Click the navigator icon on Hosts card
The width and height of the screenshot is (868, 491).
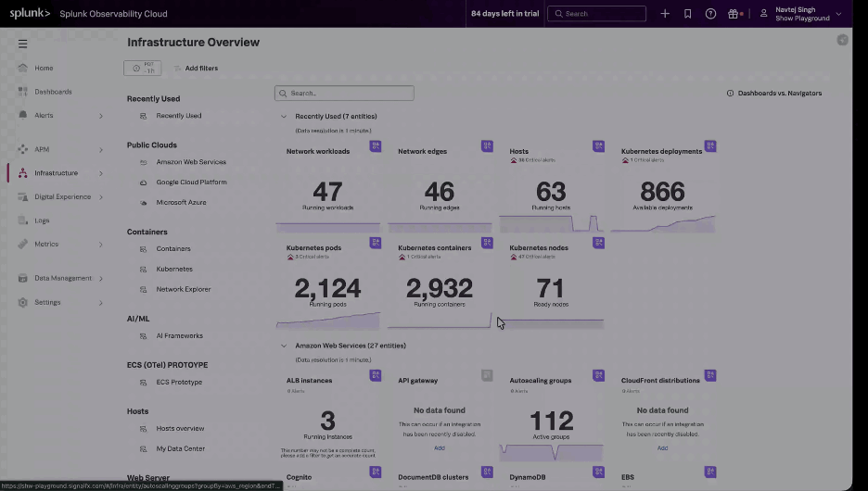pos(598,146)
